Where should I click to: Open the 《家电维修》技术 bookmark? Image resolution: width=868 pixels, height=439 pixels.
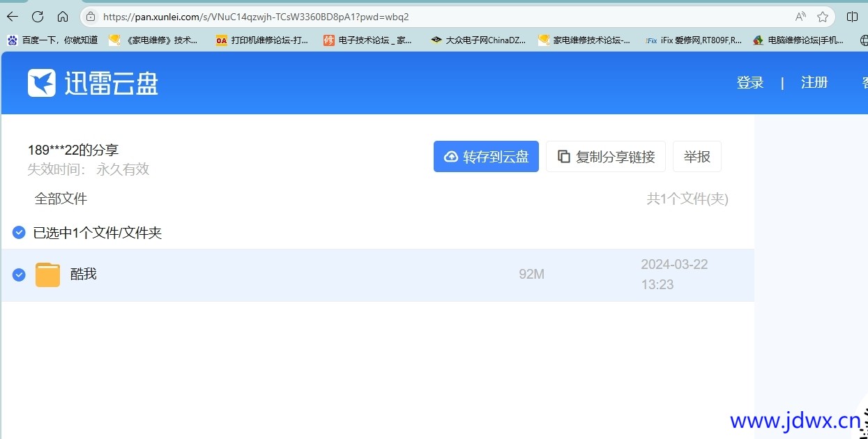click(153, 40)
